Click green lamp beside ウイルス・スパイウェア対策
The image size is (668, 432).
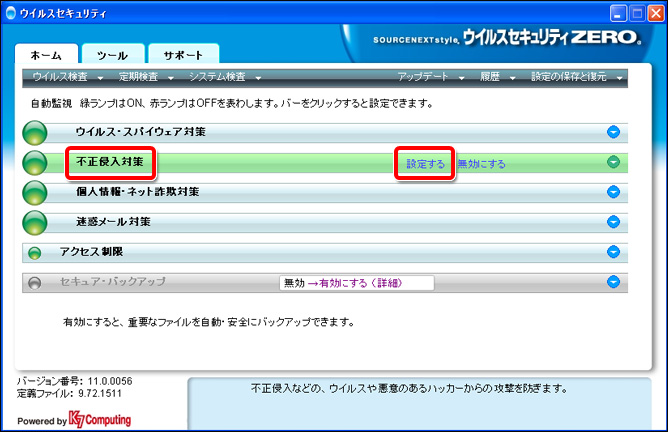click(35, 133)
